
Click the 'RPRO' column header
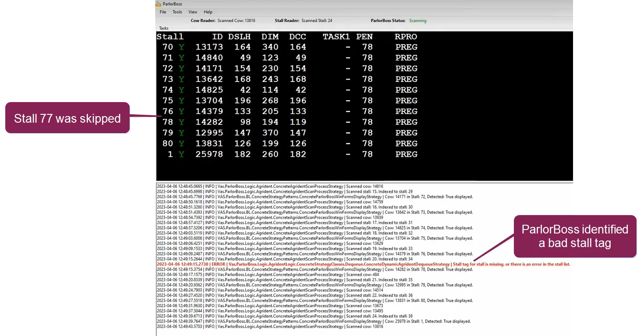pyautogui.click(x=406, y=37)
